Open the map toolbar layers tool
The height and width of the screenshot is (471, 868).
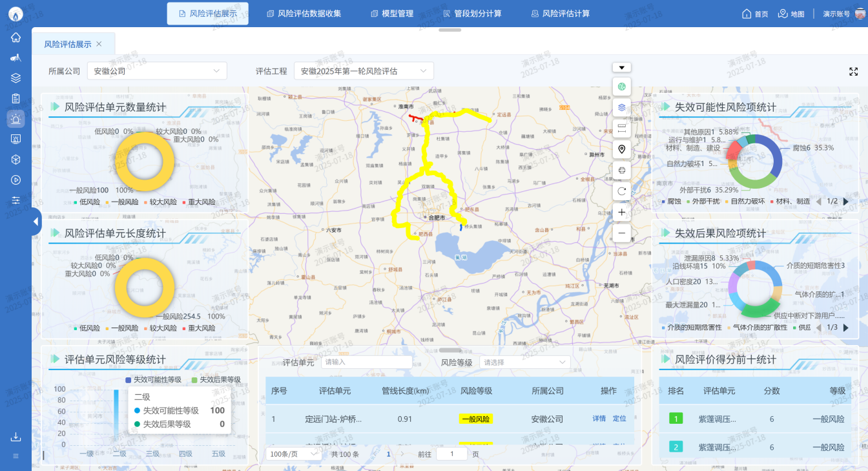pos(621,107)
